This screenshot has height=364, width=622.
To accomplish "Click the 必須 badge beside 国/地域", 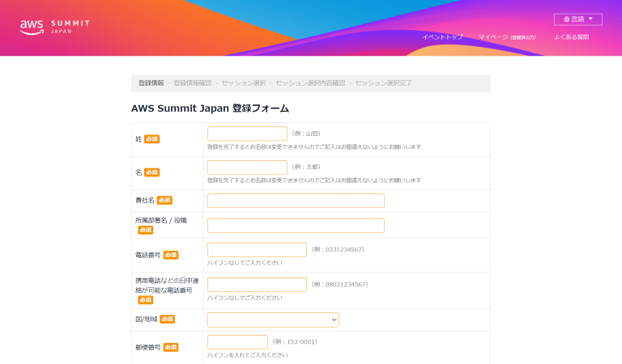I will pos(167,319).
